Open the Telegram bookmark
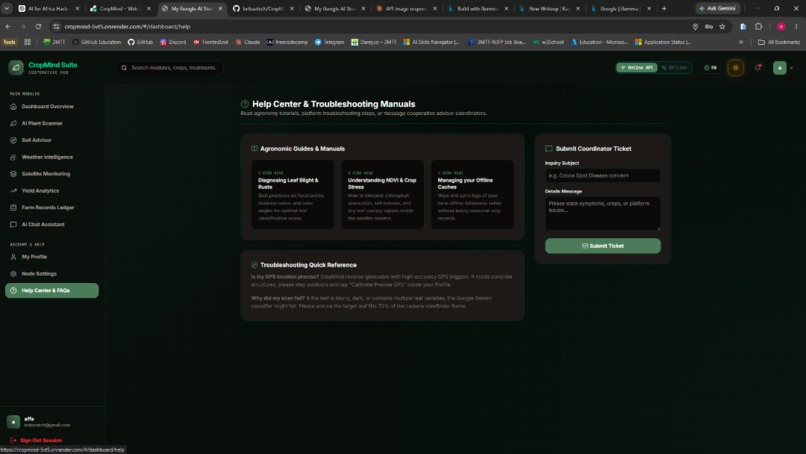The image size is (806, 454). click(x=329, y=42)
